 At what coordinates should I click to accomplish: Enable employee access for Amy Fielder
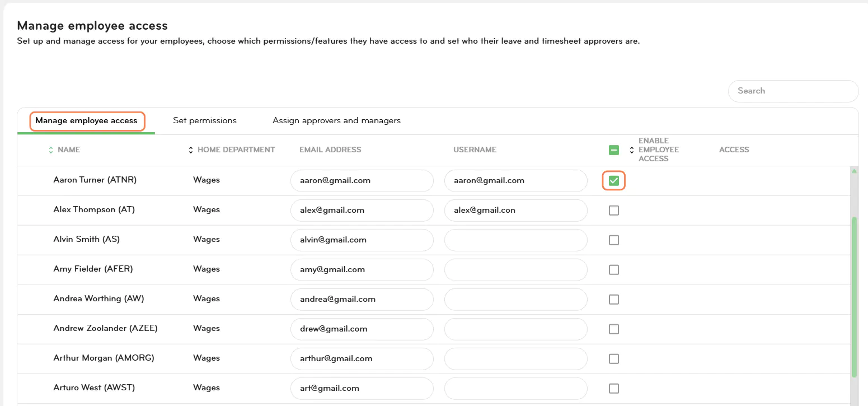pyautogui.click(x=614, y=269)
